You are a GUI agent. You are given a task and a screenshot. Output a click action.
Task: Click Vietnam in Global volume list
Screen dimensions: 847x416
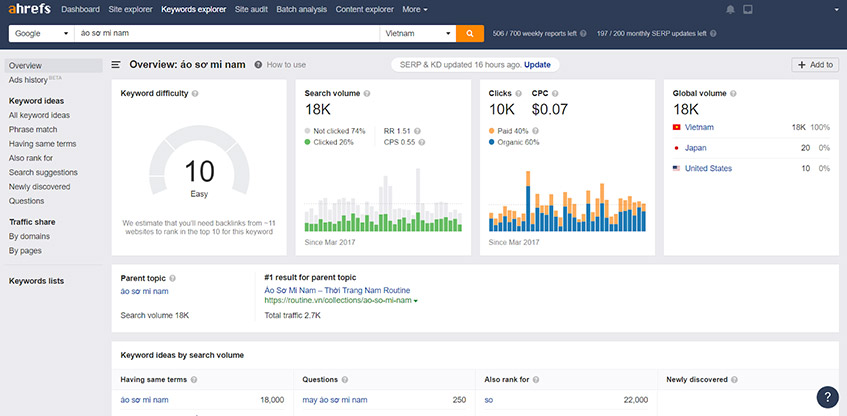(x=699, y=128)
